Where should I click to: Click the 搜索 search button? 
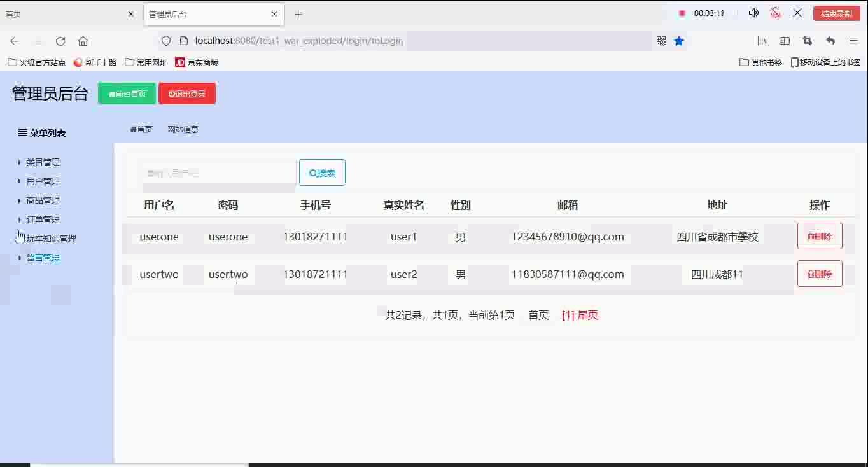[x=322, y=172]
